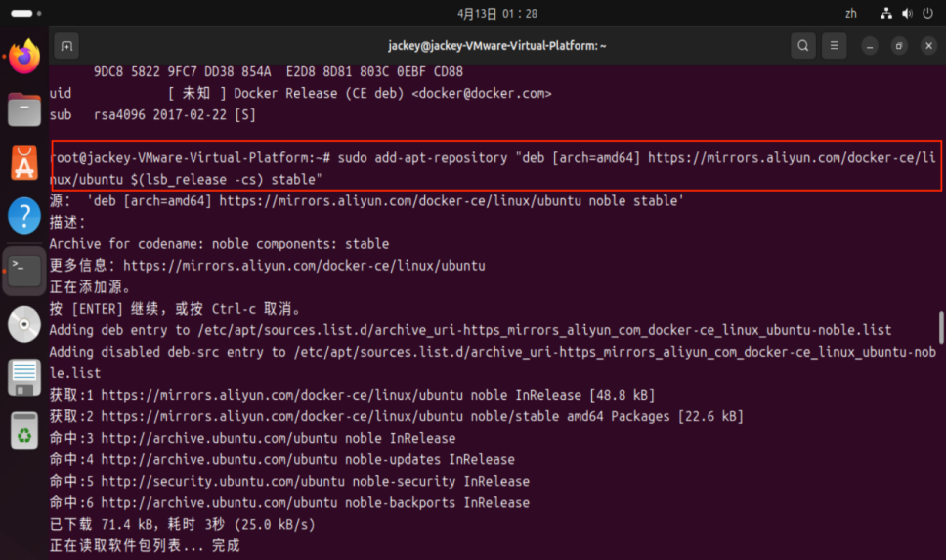The width and height of the screenshot is (946, 560).
Task: Click the 按 [ENTER] 继续 prompt line
Action: pos(175,309)
